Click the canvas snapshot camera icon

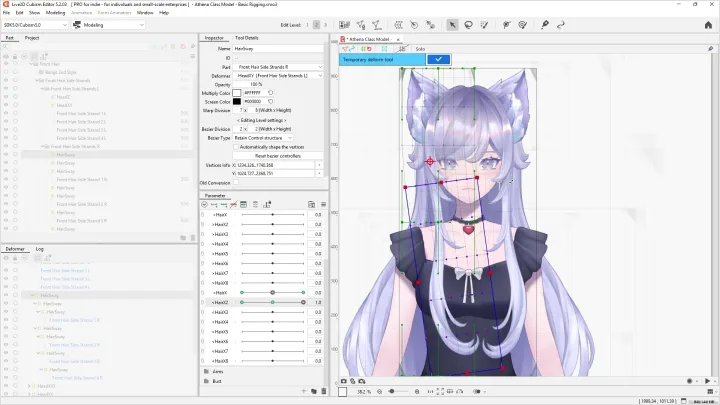pyautogui.click(x=343, y=381)
